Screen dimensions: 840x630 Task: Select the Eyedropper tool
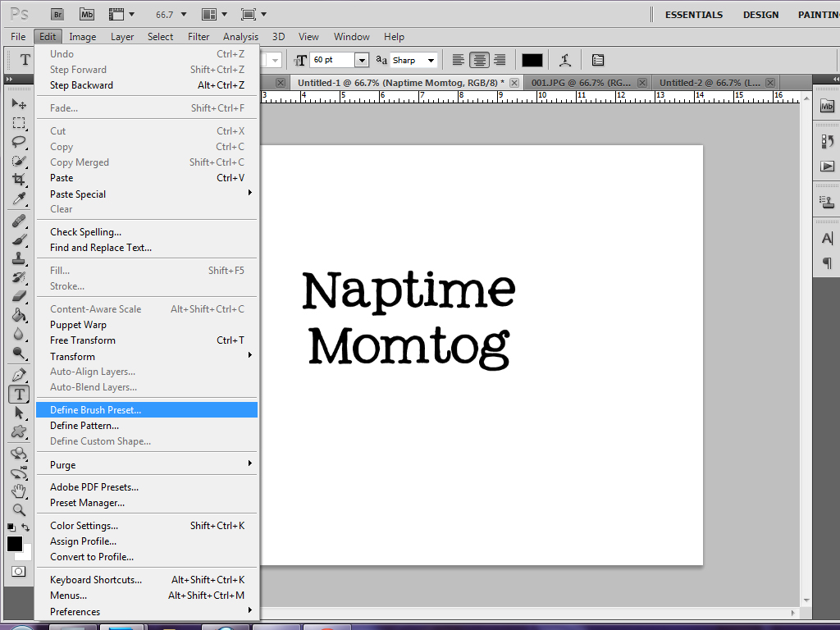19,199
